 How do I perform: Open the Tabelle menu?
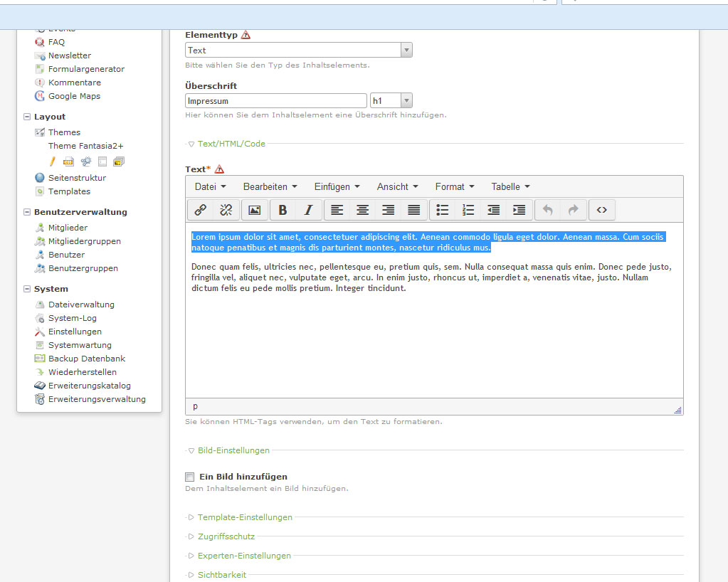(510, 186)
